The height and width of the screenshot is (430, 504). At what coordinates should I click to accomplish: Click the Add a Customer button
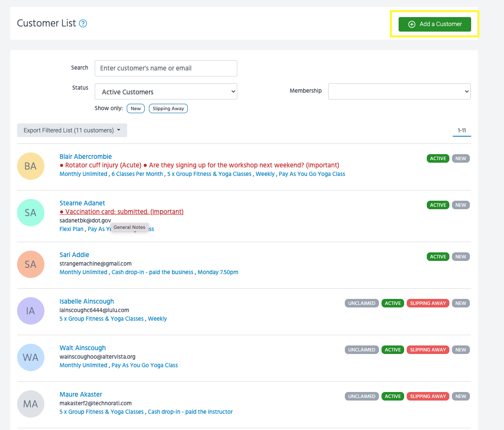pyautogui.click(x=434, y=24)
